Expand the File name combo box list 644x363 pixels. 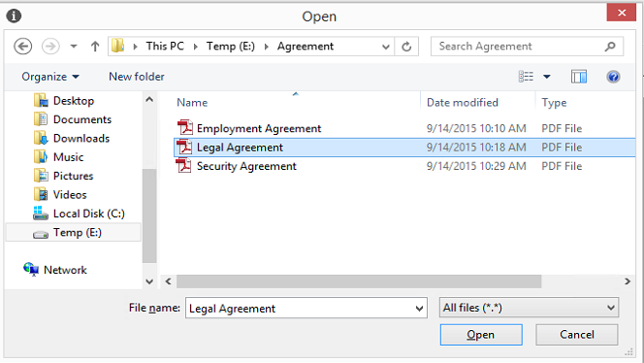tap(419, 308)
